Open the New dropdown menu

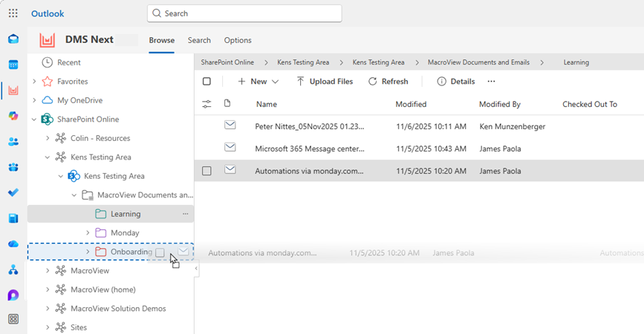point(258,82)
